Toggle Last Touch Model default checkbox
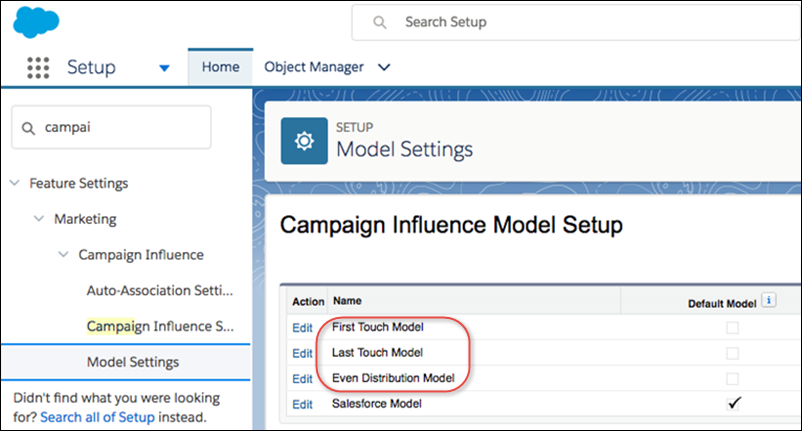The image size is (802, 431). 735,353
